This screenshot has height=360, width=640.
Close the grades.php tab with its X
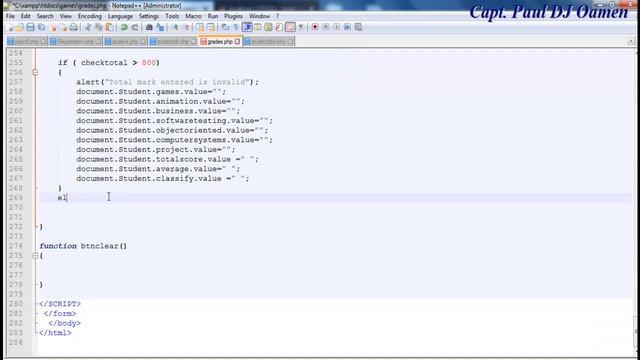(x=238, y=42)
